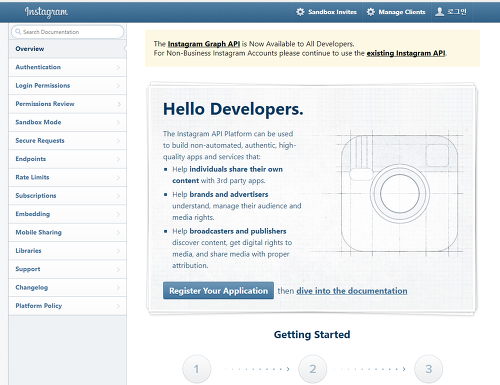Click the chevron on the Sandbox Mode row
500x385 pixels.
[x=118, y=122]
